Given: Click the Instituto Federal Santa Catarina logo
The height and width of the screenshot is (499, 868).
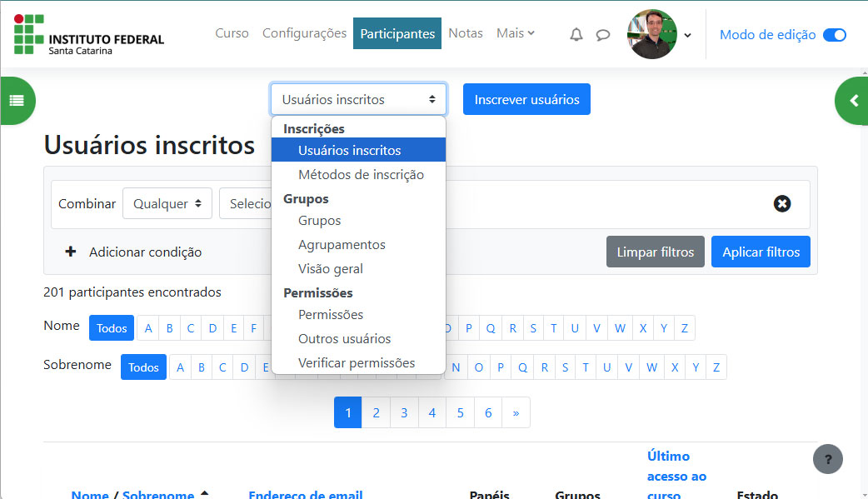Looking at the screenshot, I should pyautogui.click(x=89, y=35).
